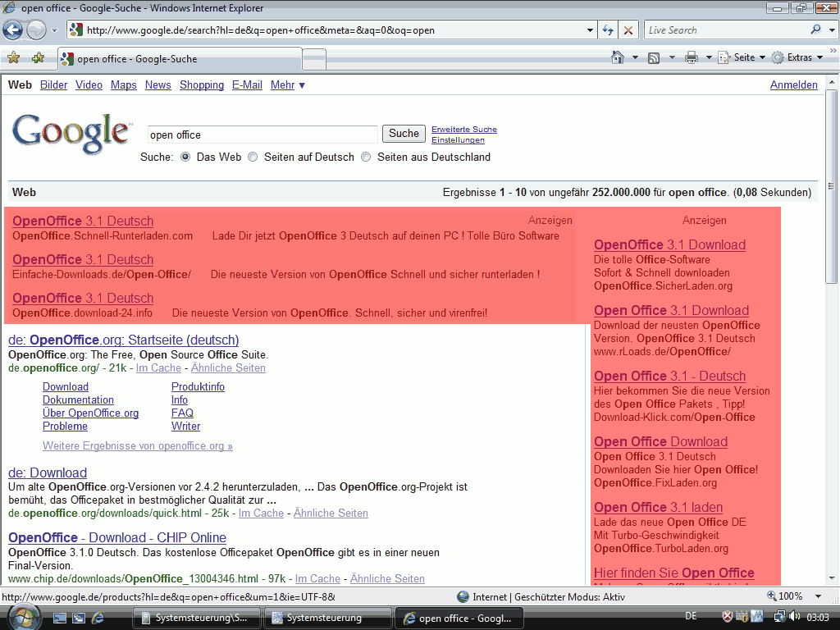
Task: Click the zoom magnifier icon in status bar
Action: click(772, 596)
